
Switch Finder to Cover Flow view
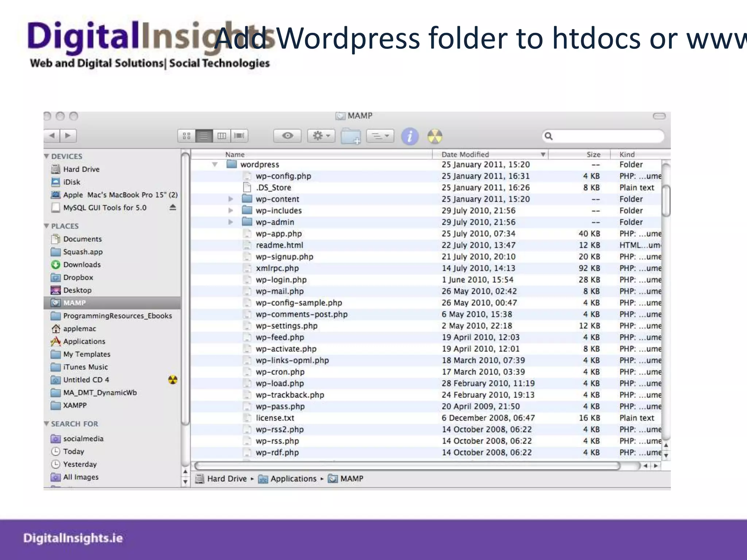coord(239,136)
